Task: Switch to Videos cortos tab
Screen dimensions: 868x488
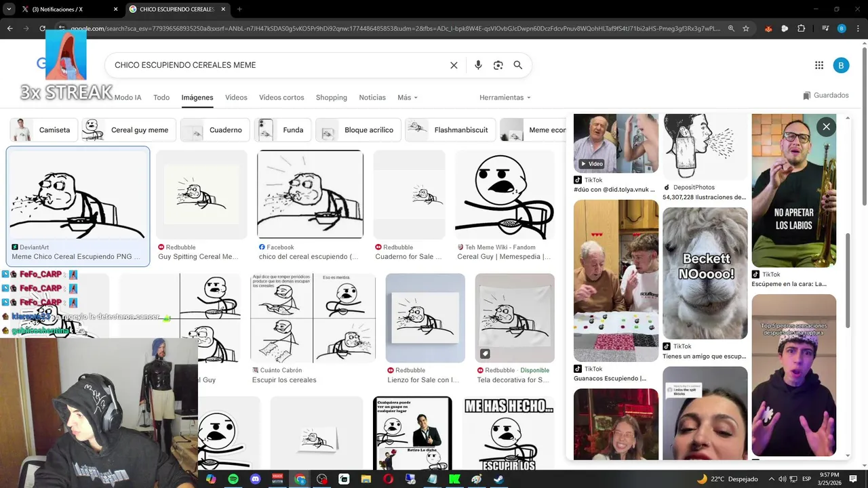Action: [x=281, y=98]
